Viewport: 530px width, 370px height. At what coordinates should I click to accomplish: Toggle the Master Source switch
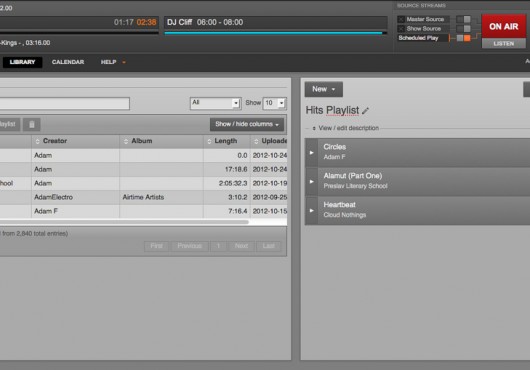(463, 19)
